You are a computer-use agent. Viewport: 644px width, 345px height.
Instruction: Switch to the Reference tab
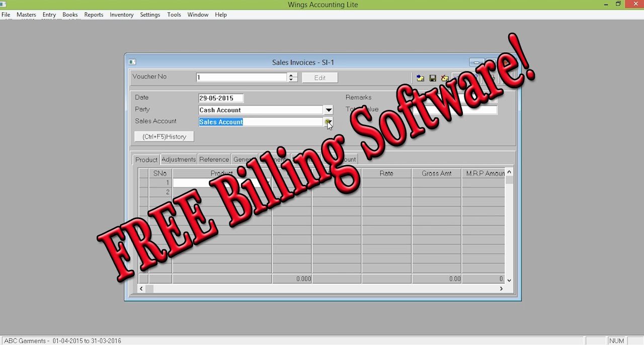(x=214, y=159)
